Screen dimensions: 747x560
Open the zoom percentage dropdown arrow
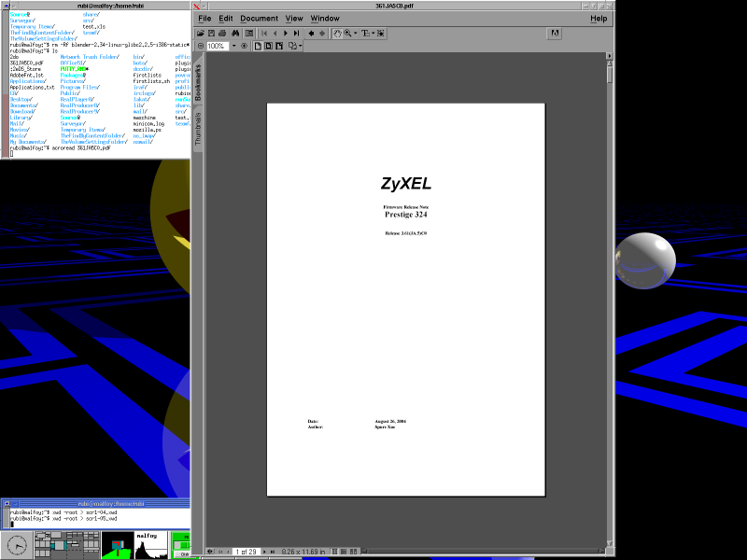(x=234, y=46)
